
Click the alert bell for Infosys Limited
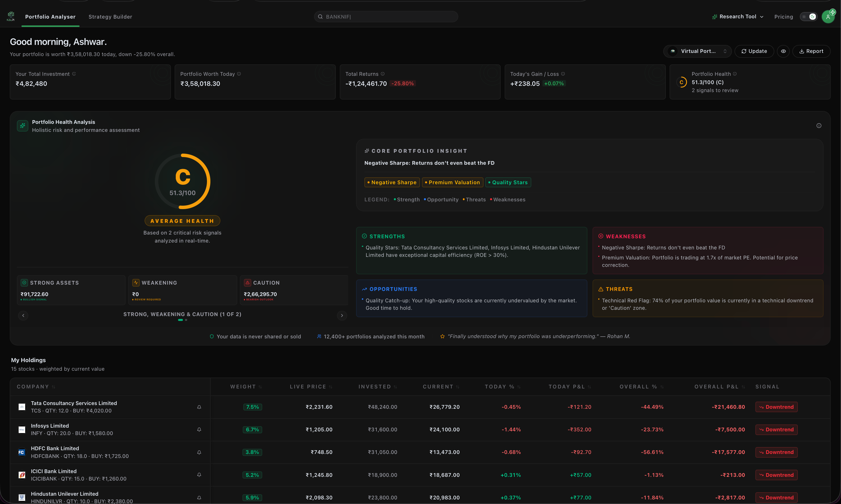199,430
